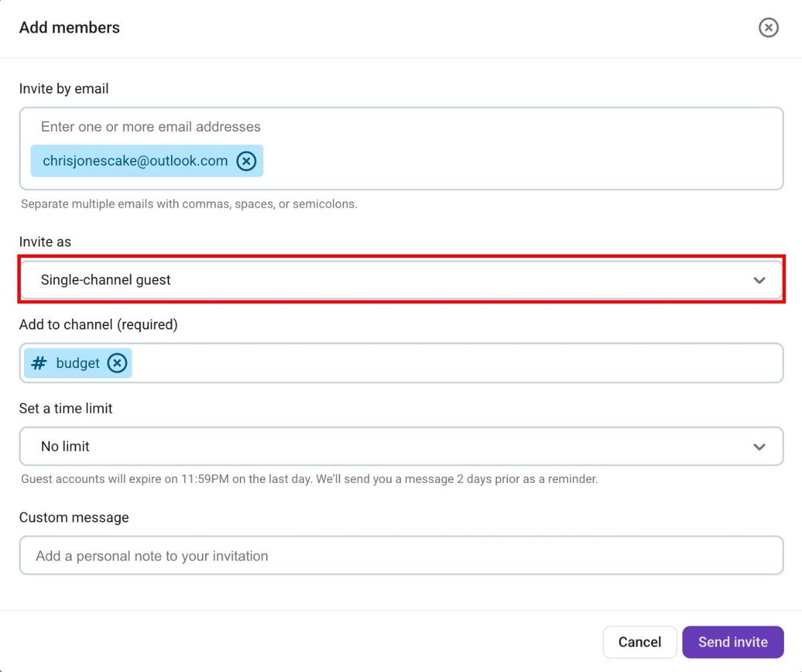802x672 pixels.
Task: Click the 'Single-channel guest' selected value text
Action: point(106,280)
